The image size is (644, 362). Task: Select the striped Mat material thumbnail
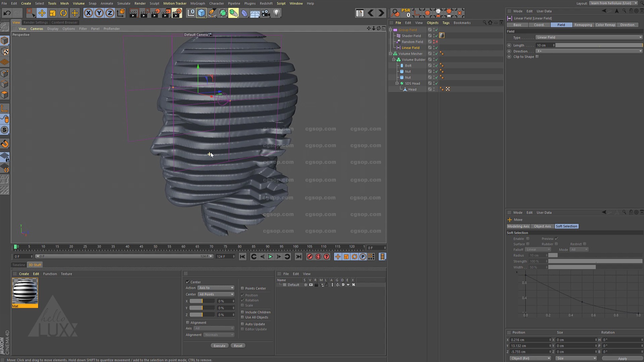tap(25, 291)
